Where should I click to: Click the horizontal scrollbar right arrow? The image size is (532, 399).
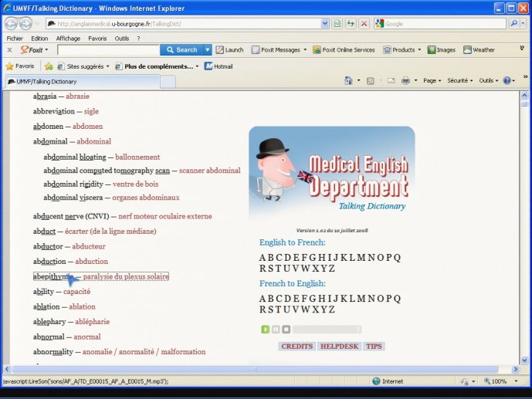point(516,369)
